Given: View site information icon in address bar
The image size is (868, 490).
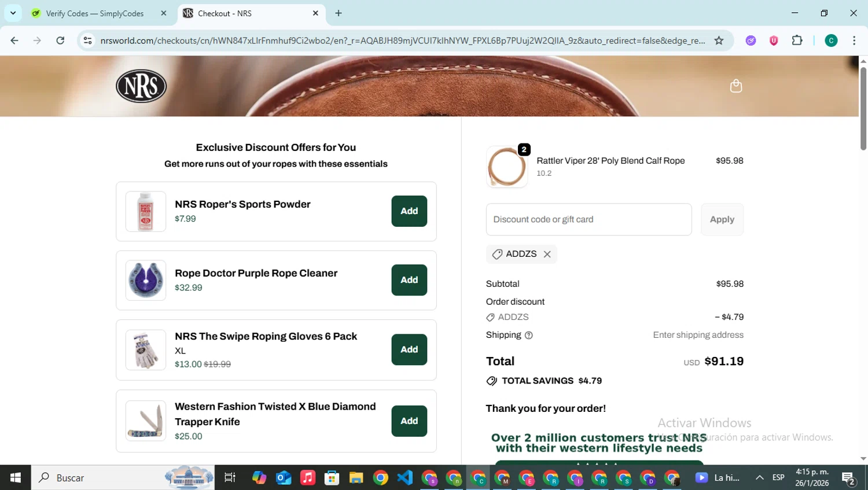Looking at the screenshot, I should (87, 40).
